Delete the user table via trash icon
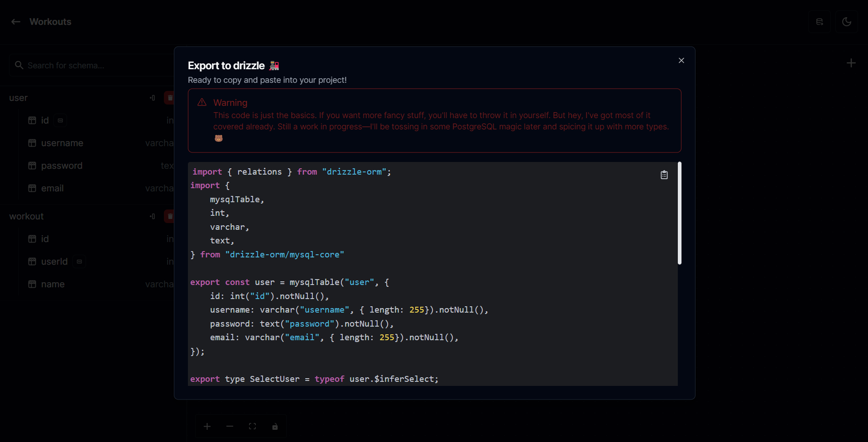868x442 pixels. click(x=170, y=98)
